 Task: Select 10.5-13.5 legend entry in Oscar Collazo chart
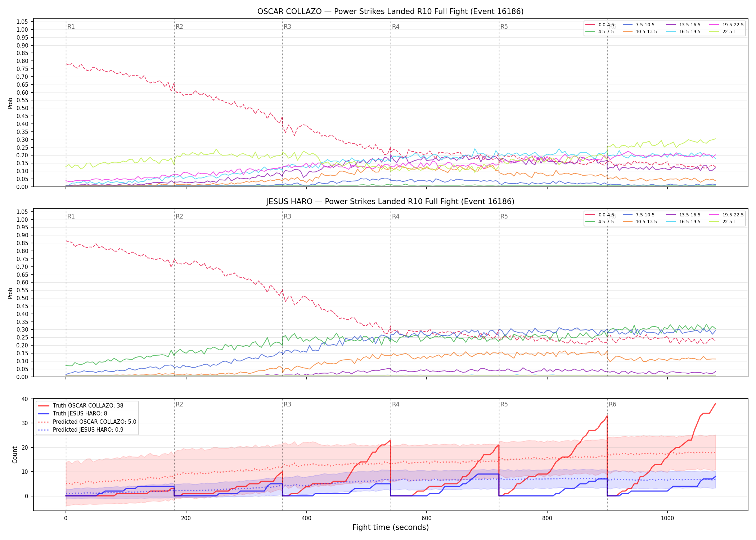click(x=639, y=32)
